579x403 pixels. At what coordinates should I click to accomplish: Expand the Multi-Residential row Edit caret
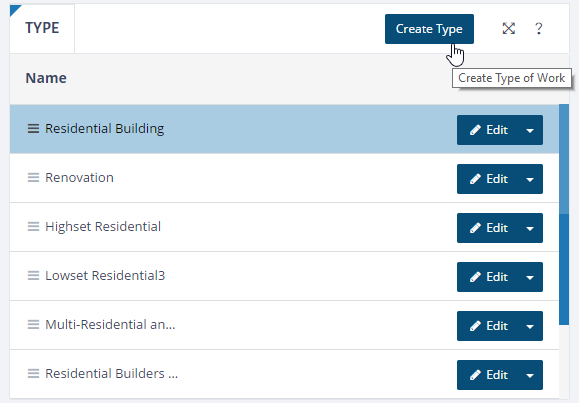[x=530, y=326]
